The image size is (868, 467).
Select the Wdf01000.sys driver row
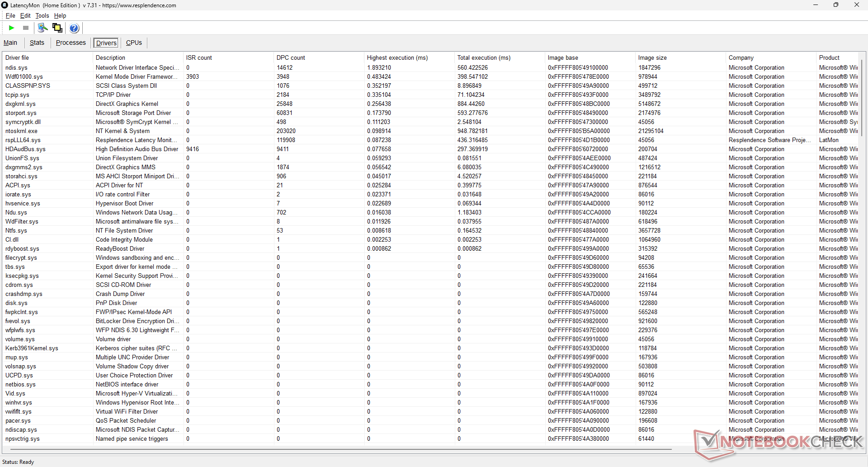tap(430, 76)
